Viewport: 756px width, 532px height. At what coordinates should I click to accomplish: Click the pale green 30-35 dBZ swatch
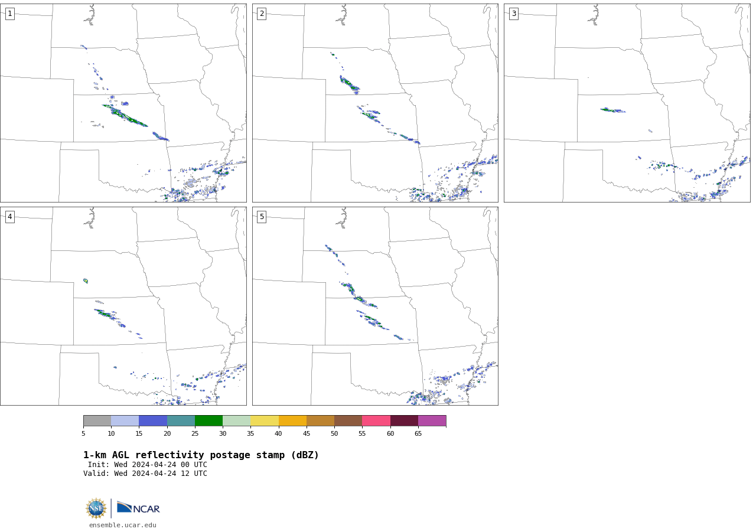coord(236,420)
